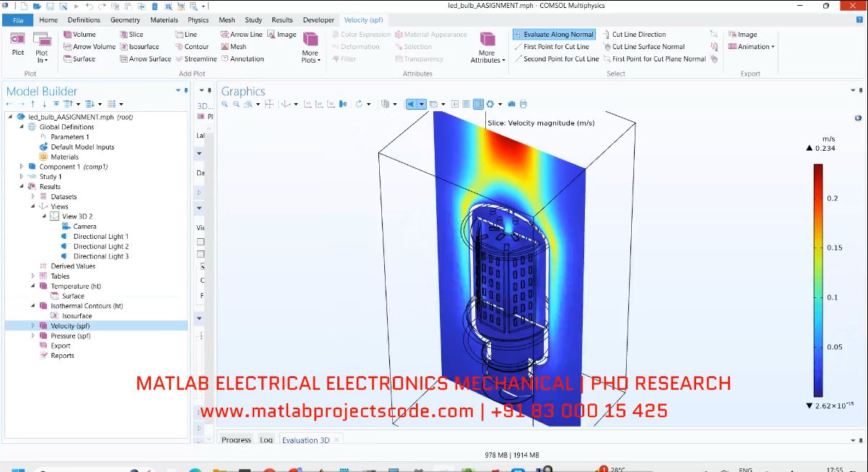
Task: Open the Log tab below Graphics
Action: tap(266, 440)
